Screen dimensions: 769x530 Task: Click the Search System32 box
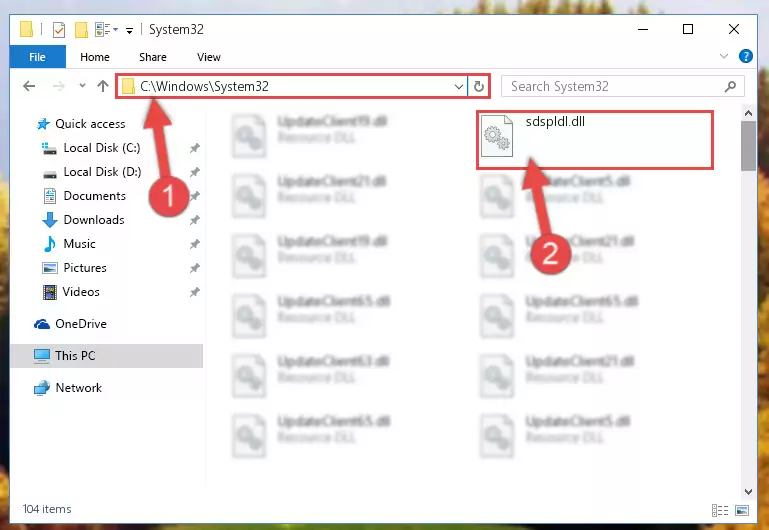tap(622, 87)
